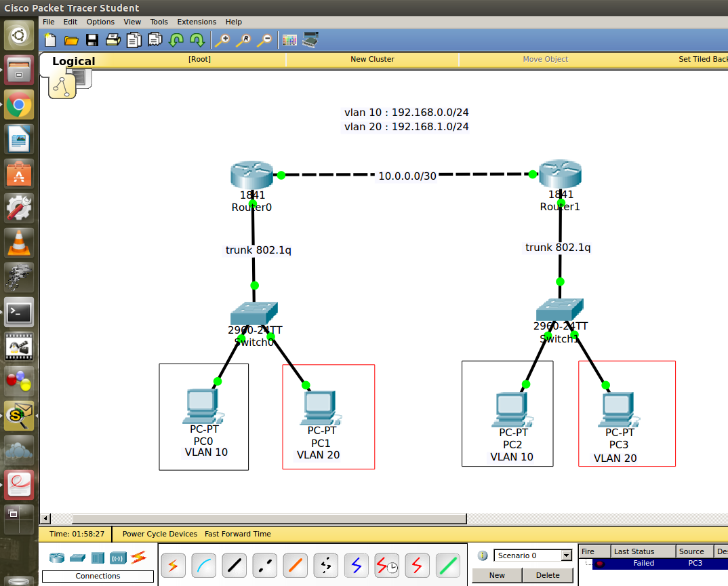Switch to the Logical workspace tab
728x586 pixels.
pyautogui.click(x=73, y=61)
